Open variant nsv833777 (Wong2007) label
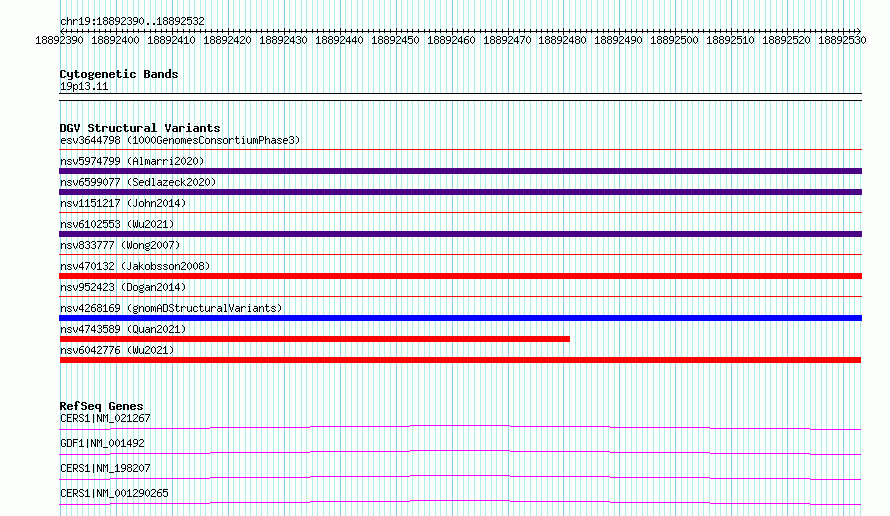 pyautogui.click(x=120, y=245)
